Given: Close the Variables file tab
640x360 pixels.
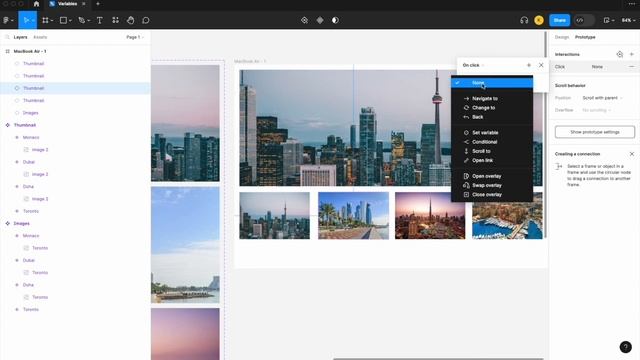Looking at the screenshot, I should pos(84,4).
